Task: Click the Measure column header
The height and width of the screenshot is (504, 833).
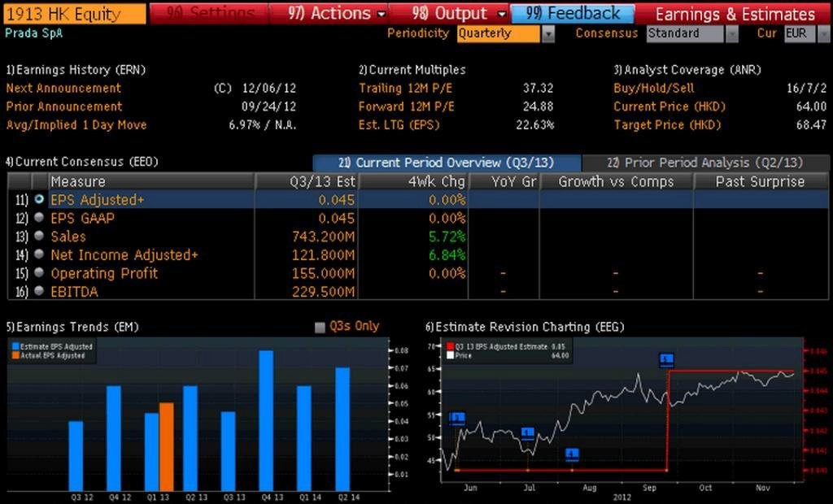Action: pos(151,181)
